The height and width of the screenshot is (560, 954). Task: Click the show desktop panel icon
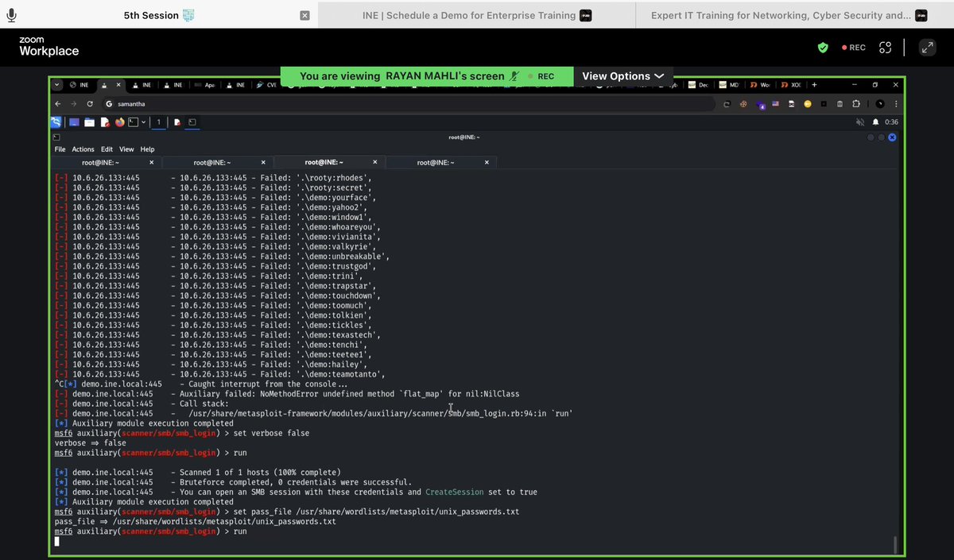pos(74,122)
